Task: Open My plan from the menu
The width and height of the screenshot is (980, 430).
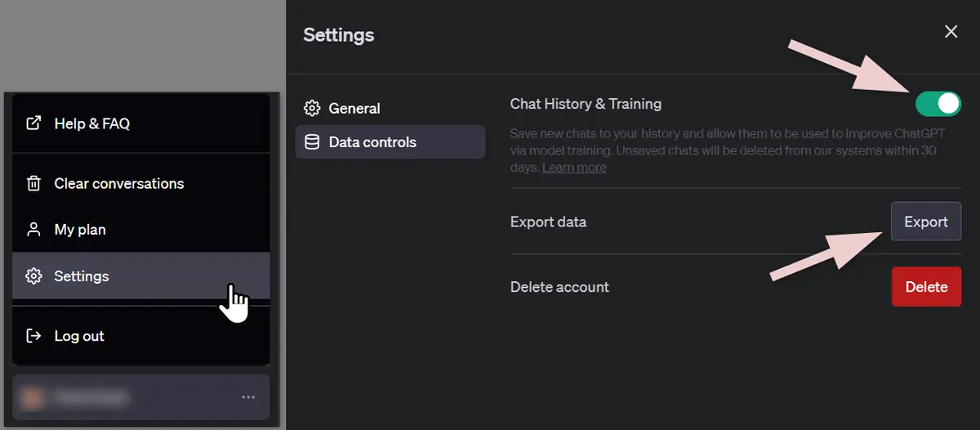Action: pyautogui.click(x=141, y=230)
